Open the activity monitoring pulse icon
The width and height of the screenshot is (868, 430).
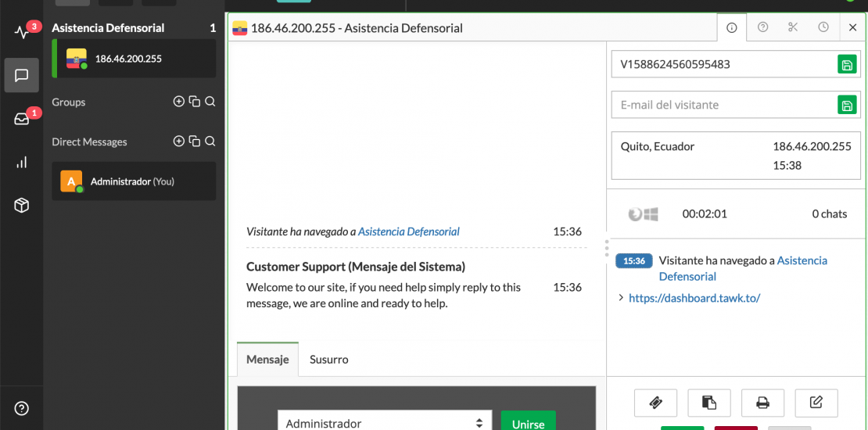(22, 32)
